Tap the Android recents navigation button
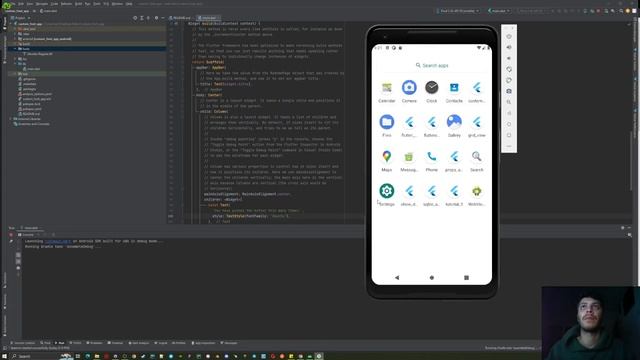 tap(467, 278)
